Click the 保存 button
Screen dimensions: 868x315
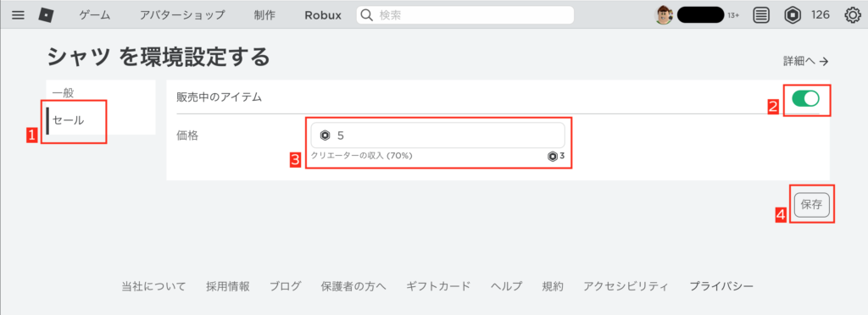(811, 204)
